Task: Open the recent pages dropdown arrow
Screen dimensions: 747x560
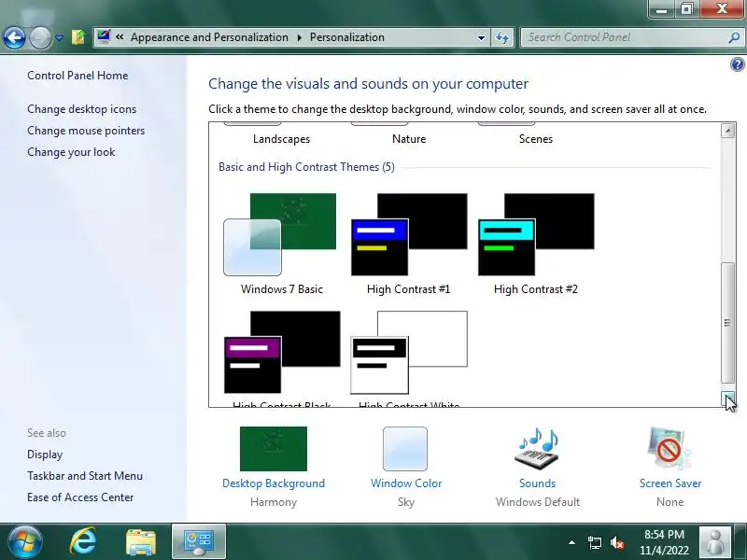Action: pos(59,37)
